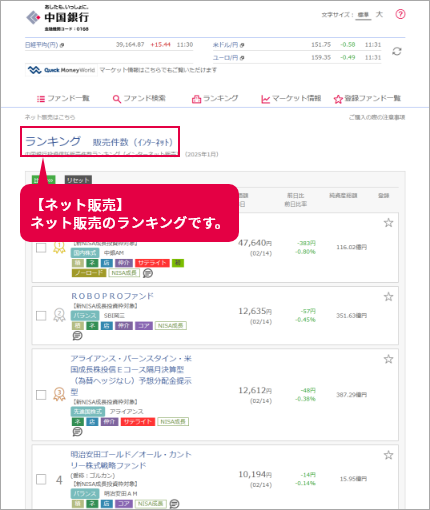Image resolution: width=430 pixels, height=510 pixels.
Task: Open the ROBOPROファンド fund name link
Action: (112, 296)
